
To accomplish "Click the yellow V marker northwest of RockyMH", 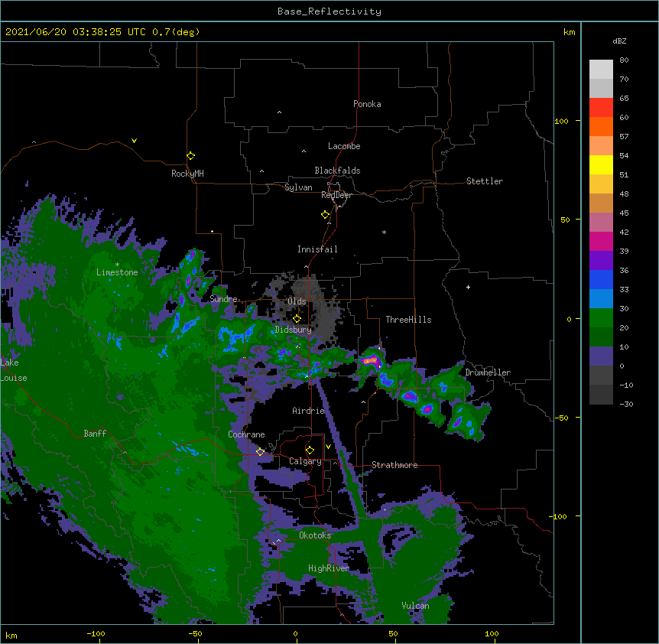I will point(134,141).
